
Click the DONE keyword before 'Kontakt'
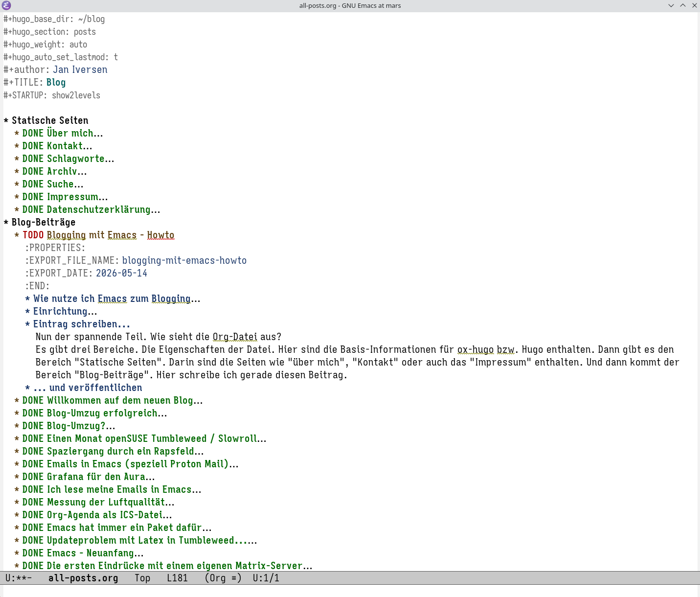click(33, 146)
